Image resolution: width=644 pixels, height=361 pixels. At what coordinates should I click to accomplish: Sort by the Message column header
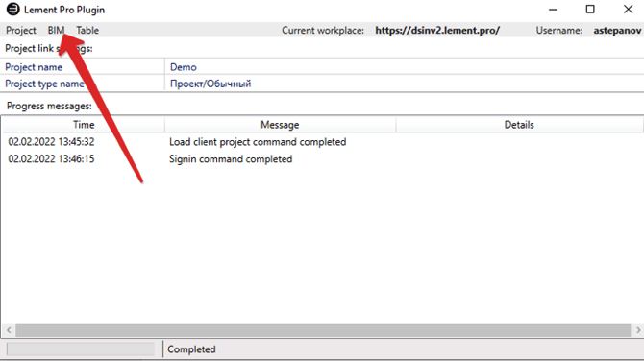pos(280,125)
